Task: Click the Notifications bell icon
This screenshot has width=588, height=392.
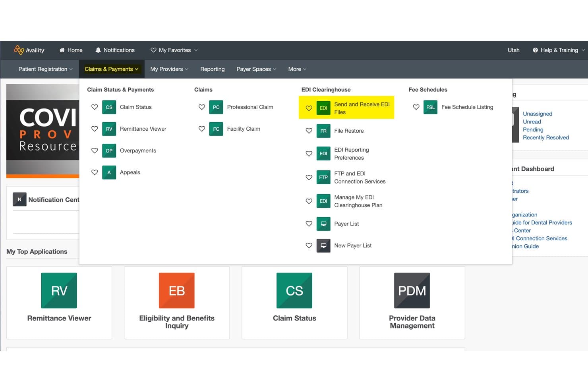Action: coord(98,50)
